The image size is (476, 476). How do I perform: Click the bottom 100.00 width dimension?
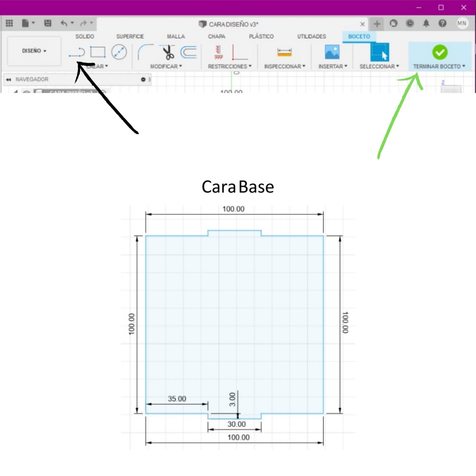[238, 437]
